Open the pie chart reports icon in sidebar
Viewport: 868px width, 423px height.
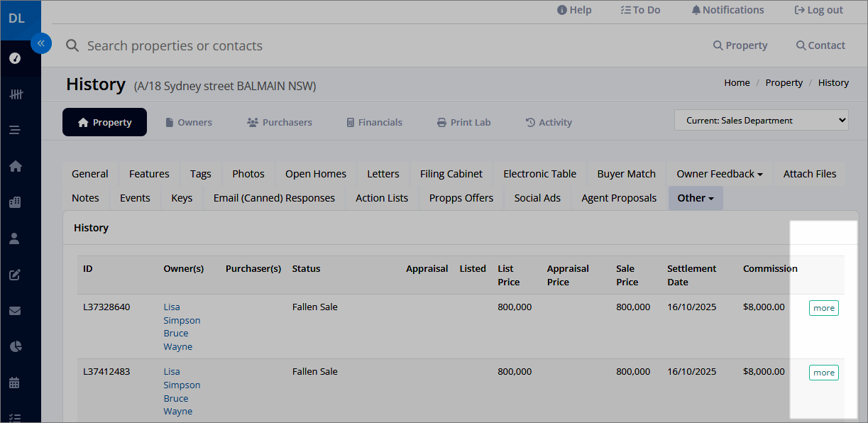(x=15, y=346)
